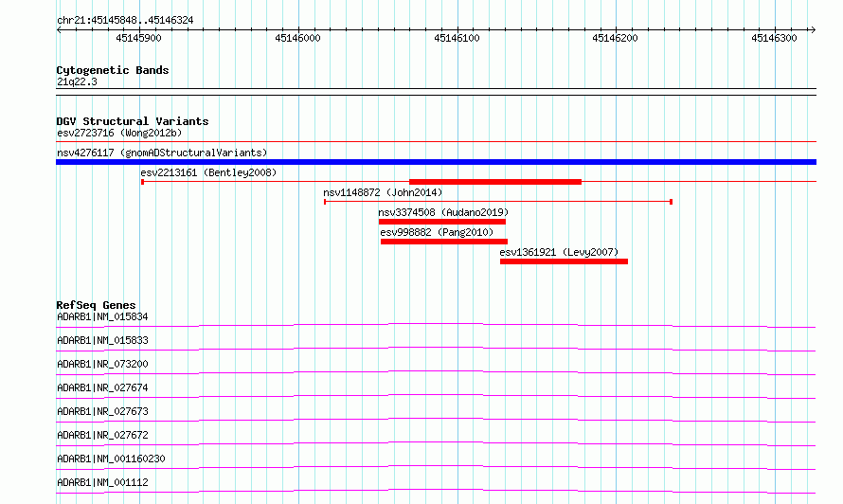Open ADARB1|NR_073200 transcript
This screenshot has width=843, height=504.
click(102, 364)
